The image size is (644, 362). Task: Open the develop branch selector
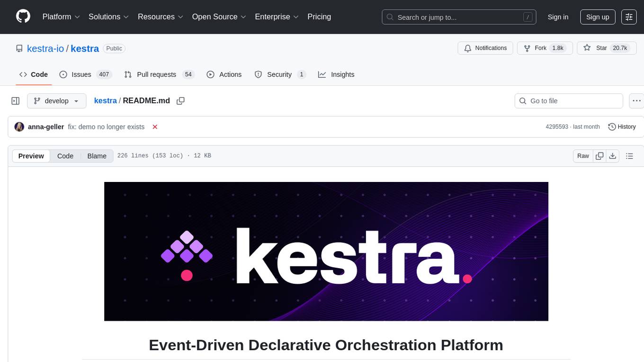[x=57, y=101]
